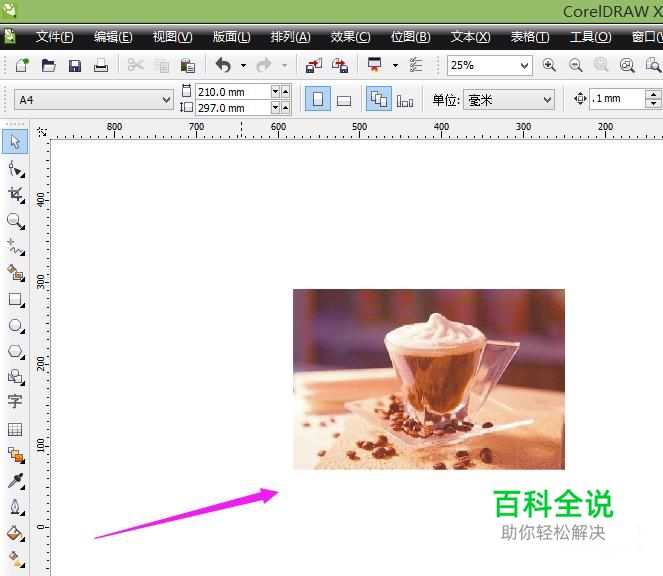Zoom to all objects
The width and height of the screenshot is (663, 576).
(627, 65)
